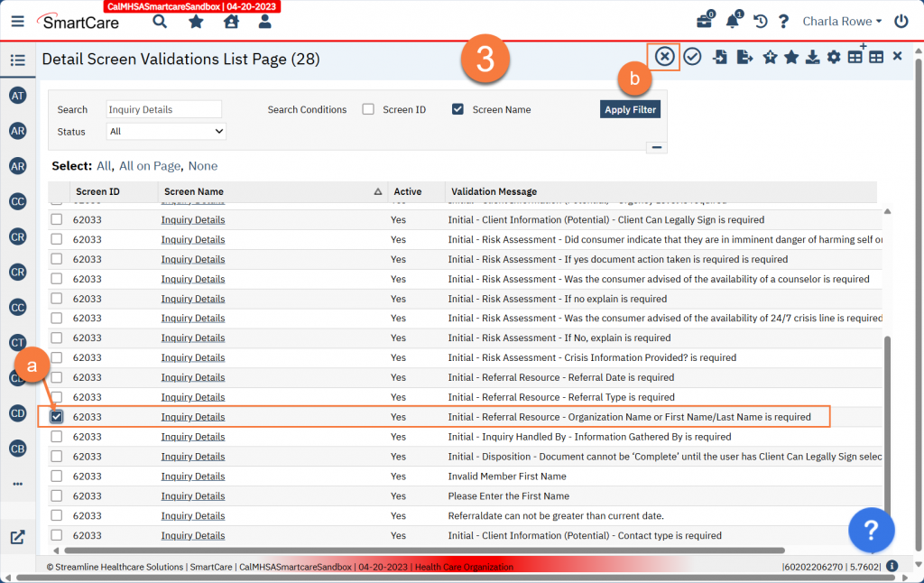Viewport: 924px width, 583px height.
Task: Uncheck the Referral Resource Organization Name row checkbox
Action: point(57,417)
